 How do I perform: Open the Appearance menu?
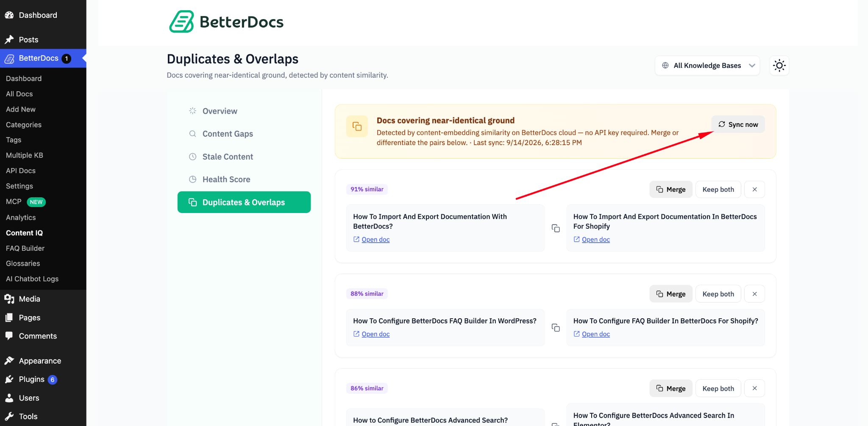(x=43, y=361)
